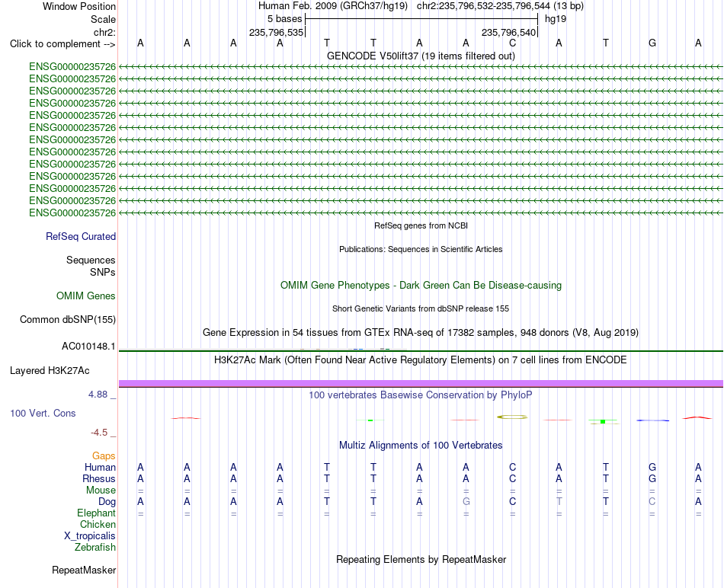Select the 'Human Feb. 2009 (GRCh37/hg19)' title
Viewport: 724px width, 588px height.
point(333,6)
